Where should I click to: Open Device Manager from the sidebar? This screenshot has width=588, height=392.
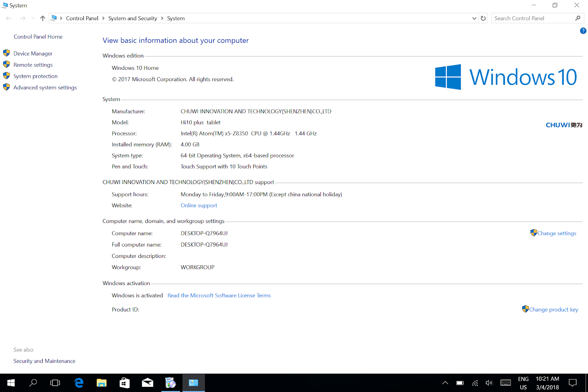(x=33, y=54)
